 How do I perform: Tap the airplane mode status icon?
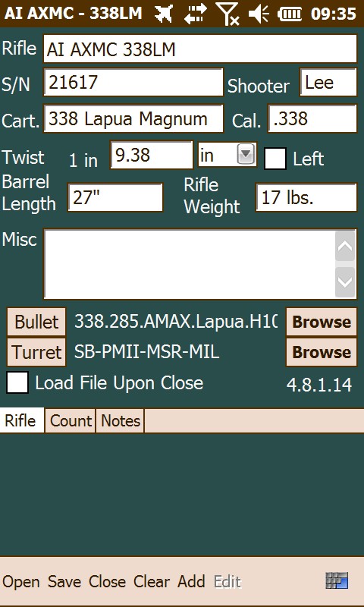coord(164,14)
